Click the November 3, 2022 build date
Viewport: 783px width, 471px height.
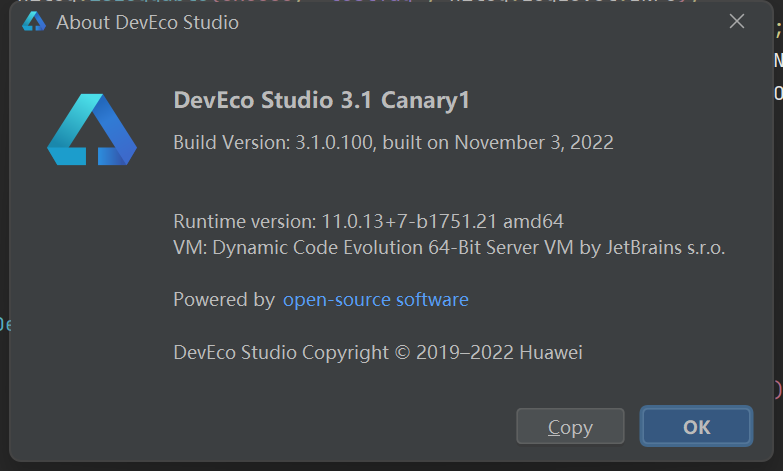pos(534,143)
